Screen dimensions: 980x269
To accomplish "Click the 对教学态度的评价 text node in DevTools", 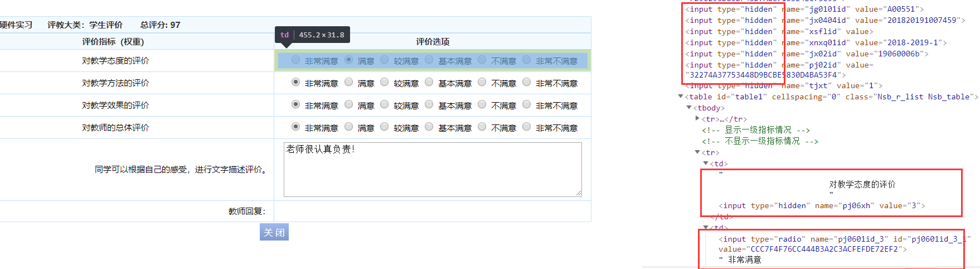I will [862, 184].
